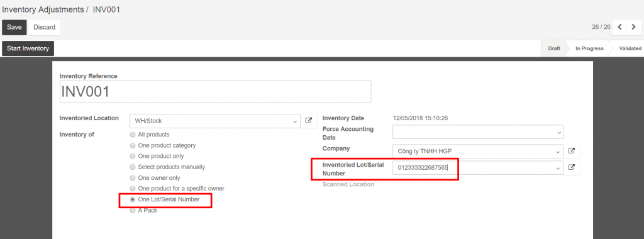Open Company dropdown Công ty TNHH HGP
This screenshot has height=239, width=644.
tap(478, 151)
